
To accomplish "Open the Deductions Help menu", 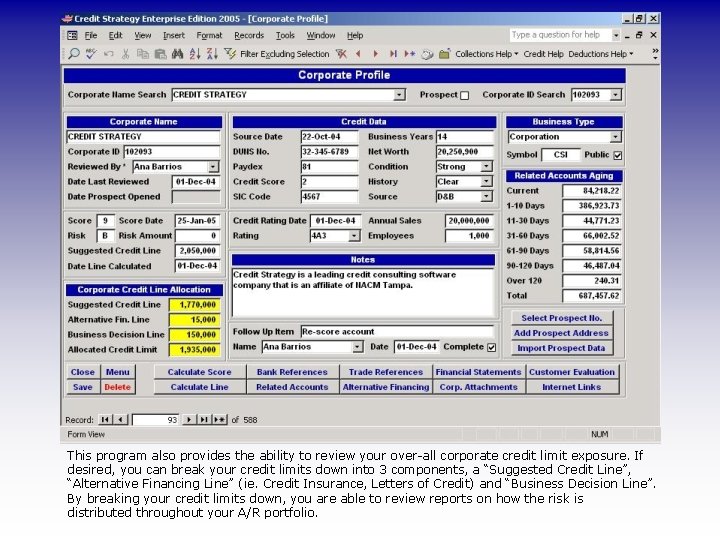I will pos(601,54).
